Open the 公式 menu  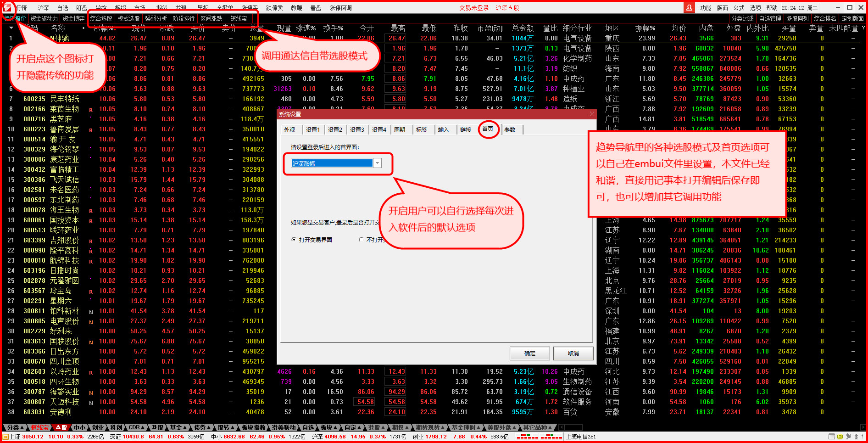coord(739,8)
